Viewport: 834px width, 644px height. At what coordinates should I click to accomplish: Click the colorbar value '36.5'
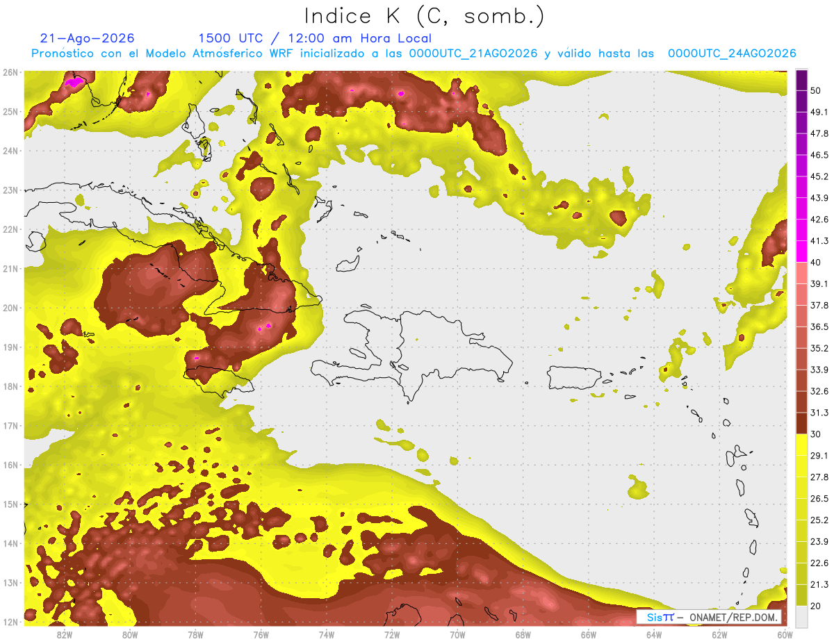tap(820, 327)
